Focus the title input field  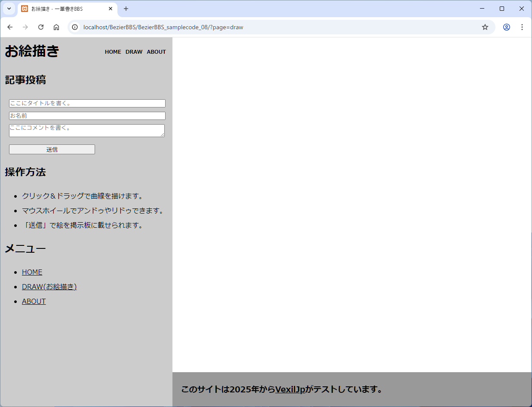pyautogui.click(x=87, y=103)
